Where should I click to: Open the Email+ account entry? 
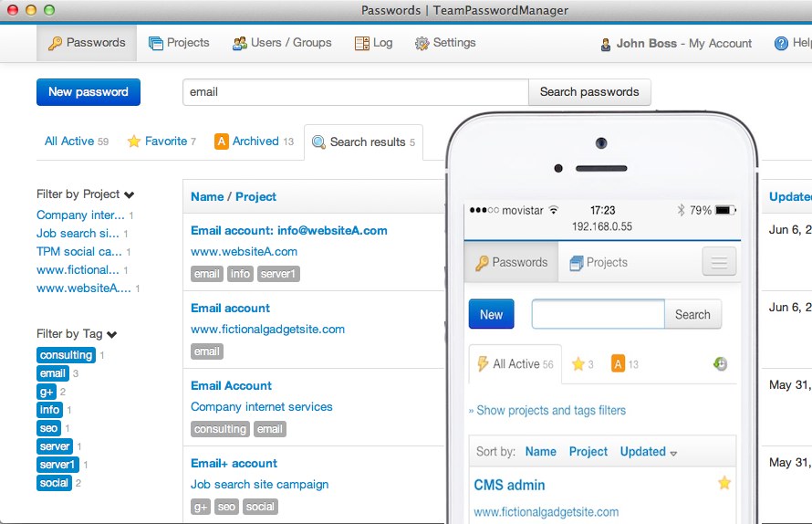(234, 464)
